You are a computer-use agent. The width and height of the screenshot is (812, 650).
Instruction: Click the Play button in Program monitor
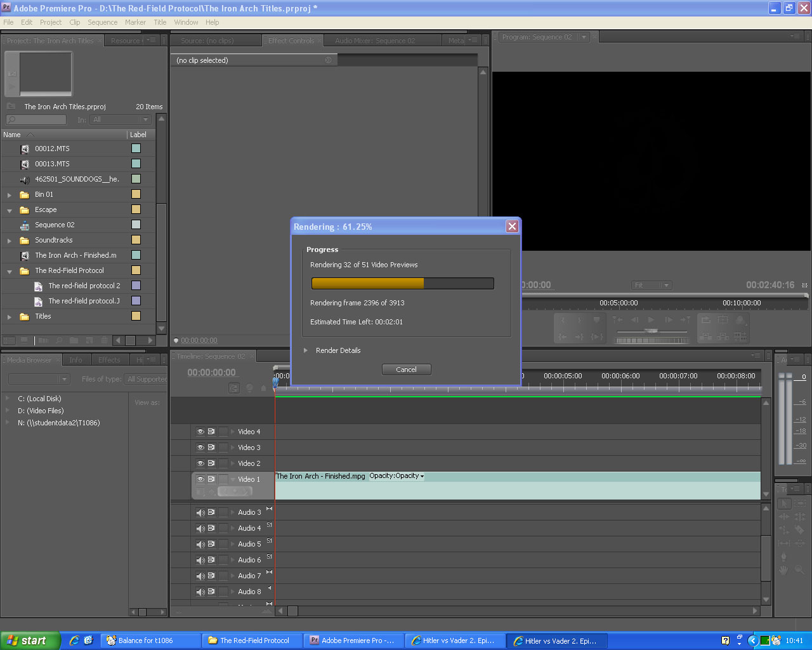[x=651, y=320]
